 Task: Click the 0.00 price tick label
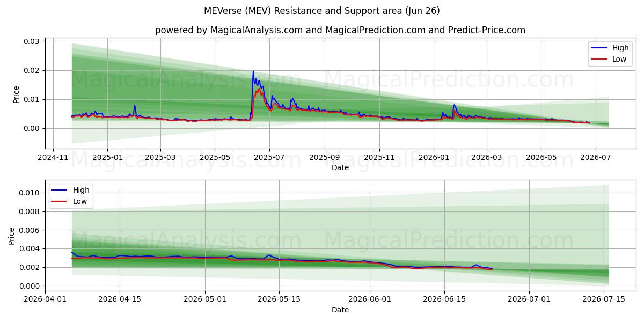coord(31,128)
